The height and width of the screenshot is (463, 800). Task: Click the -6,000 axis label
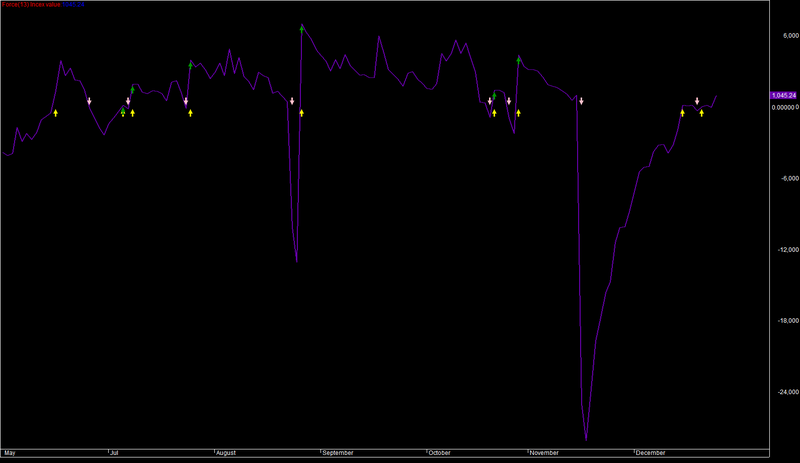pyautogui.click(x=790, y=178)
